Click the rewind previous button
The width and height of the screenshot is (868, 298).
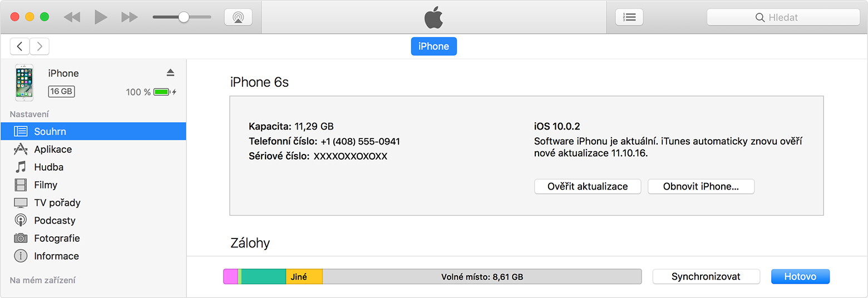click(72, 17)
